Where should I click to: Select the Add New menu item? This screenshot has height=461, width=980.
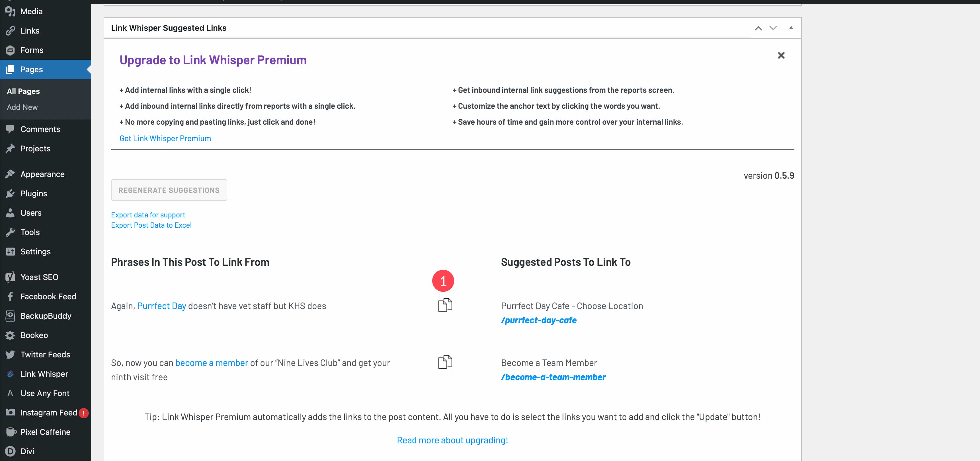click(22, 107)
